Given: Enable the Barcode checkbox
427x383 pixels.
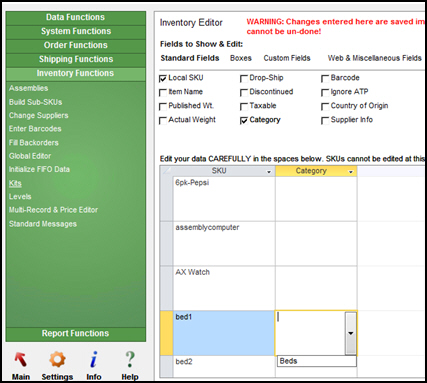Looking at the screenshot, I should point(325,78).
